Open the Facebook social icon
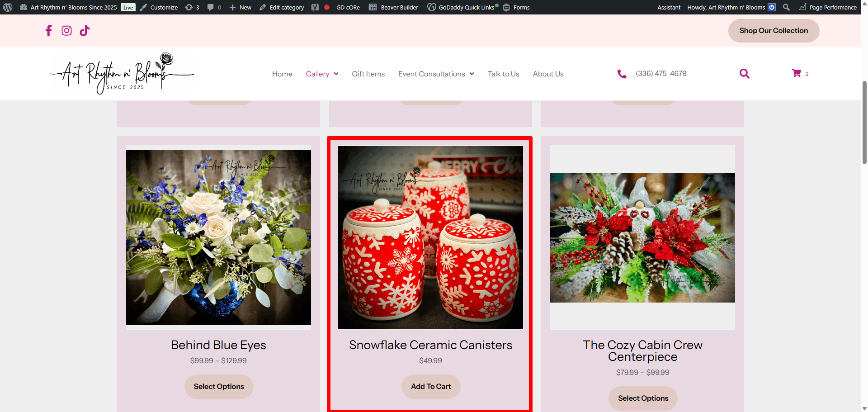868x412 pixels. [x=49, y=31]
